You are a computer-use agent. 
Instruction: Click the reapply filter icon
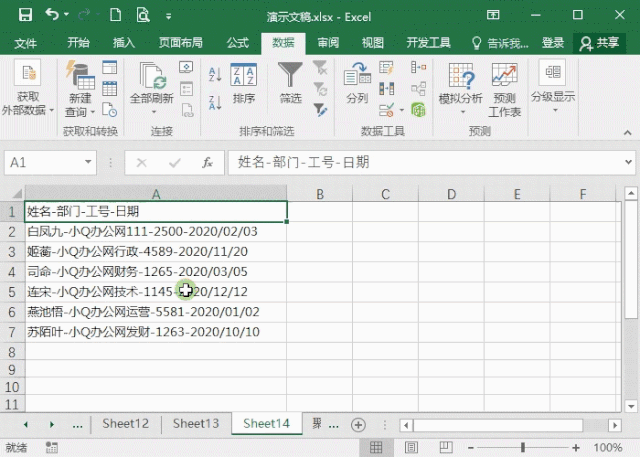pyautogui.click(x=320, y=89)
